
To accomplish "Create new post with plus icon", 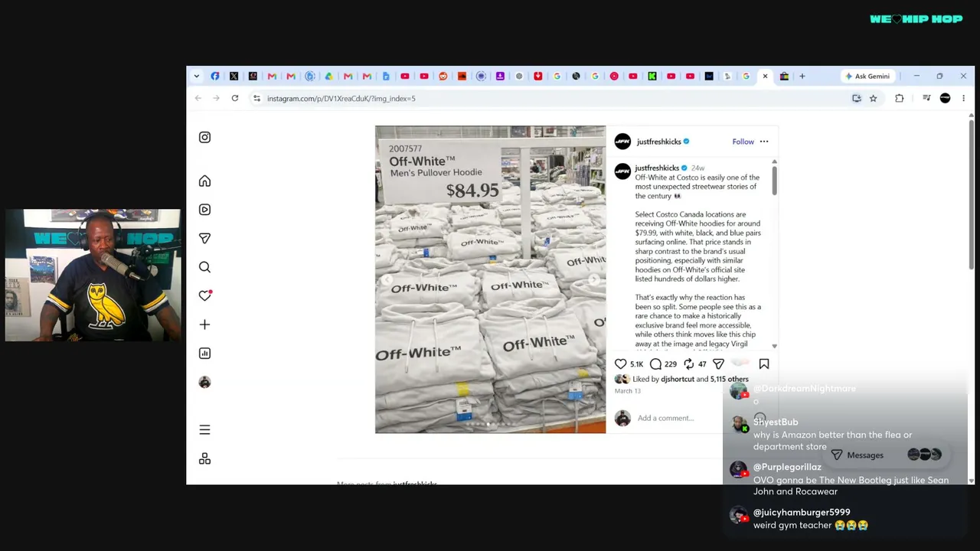I will [x=204, y=324].
